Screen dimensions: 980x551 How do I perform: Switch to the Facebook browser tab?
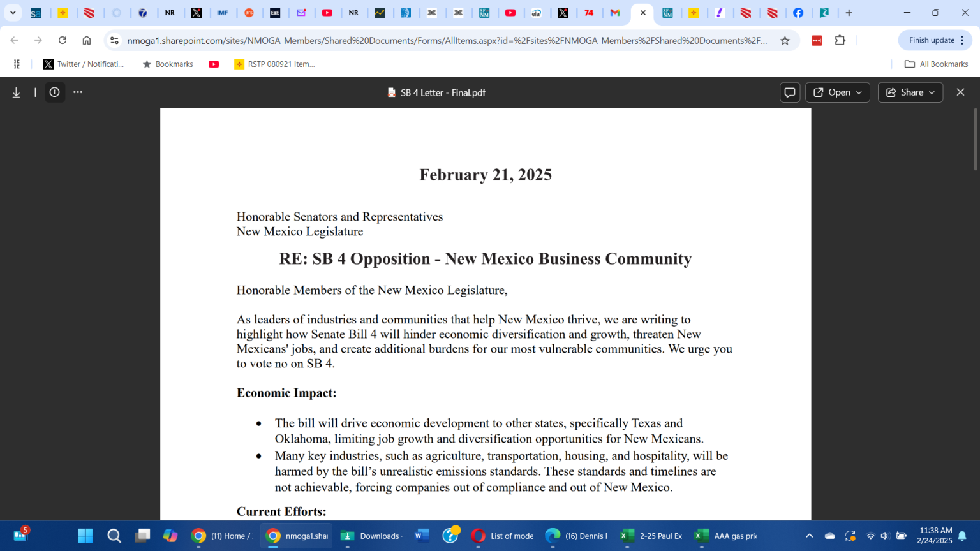coord(798,13)
